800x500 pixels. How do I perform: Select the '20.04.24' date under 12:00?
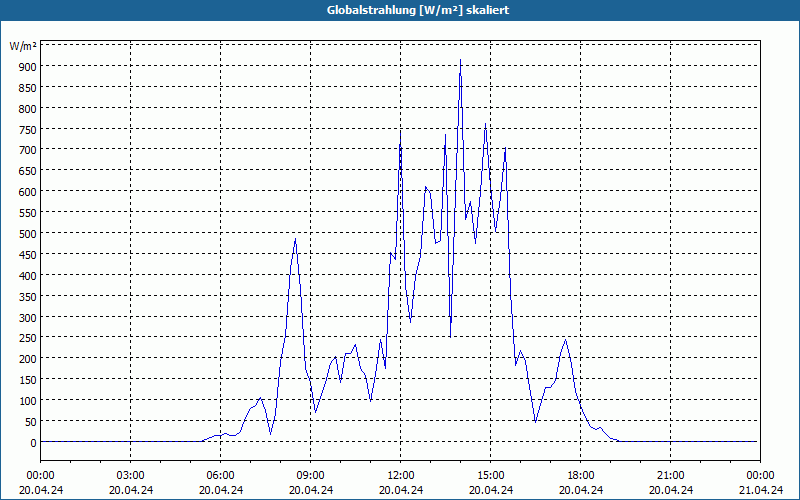[401, 490]
